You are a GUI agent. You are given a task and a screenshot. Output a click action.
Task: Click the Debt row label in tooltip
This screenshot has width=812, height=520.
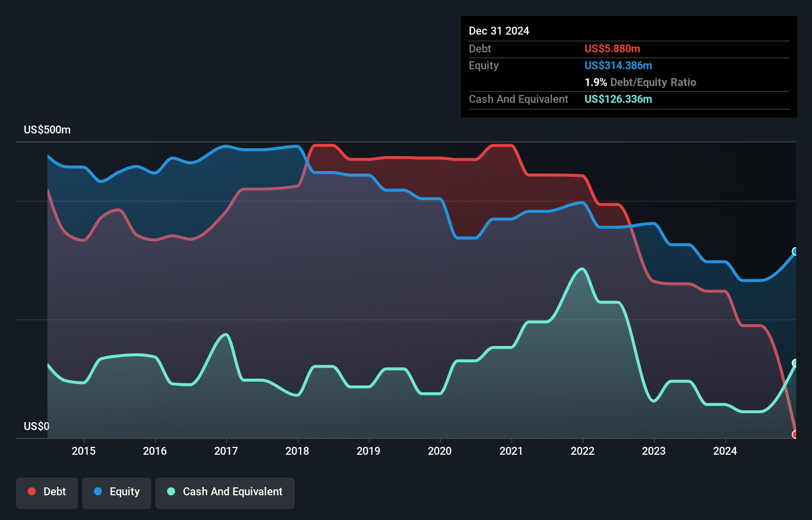click(x=480, y=48)
